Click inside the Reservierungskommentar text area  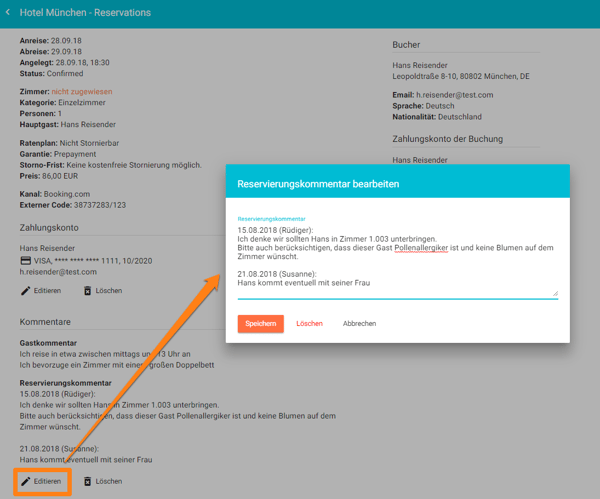[x=397, y=260]
